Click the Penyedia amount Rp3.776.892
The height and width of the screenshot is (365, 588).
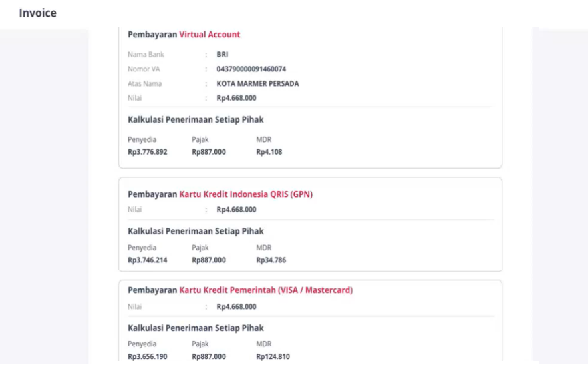click(148, 152)
